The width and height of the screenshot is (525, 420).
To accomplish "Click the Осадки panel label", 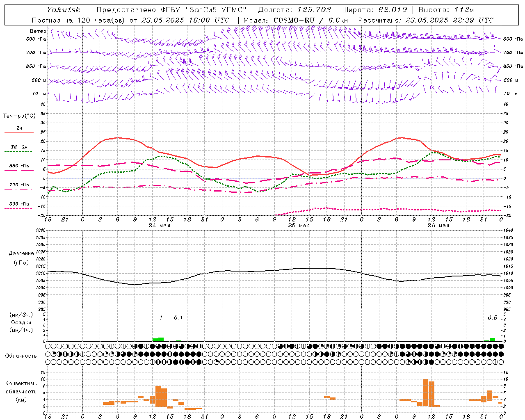I will (x=21, y=322).
